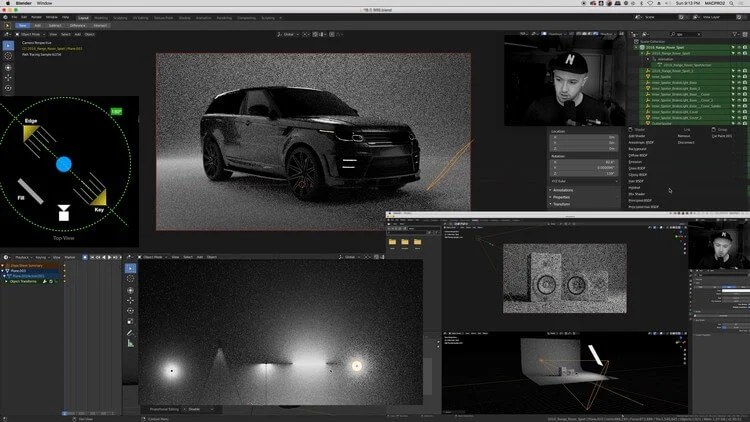Play the animation in reverse
The image size is (750, 422).
pos(104,257)
